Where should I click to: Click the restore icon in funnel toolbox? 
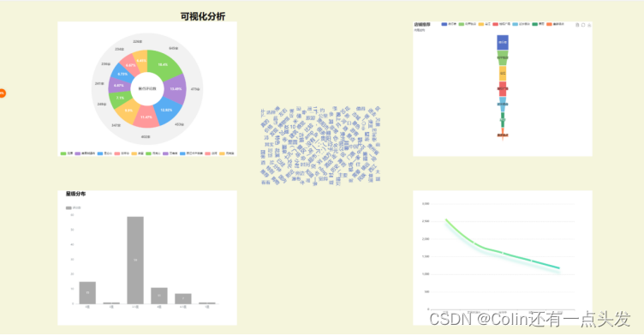(x=583, y=25)
